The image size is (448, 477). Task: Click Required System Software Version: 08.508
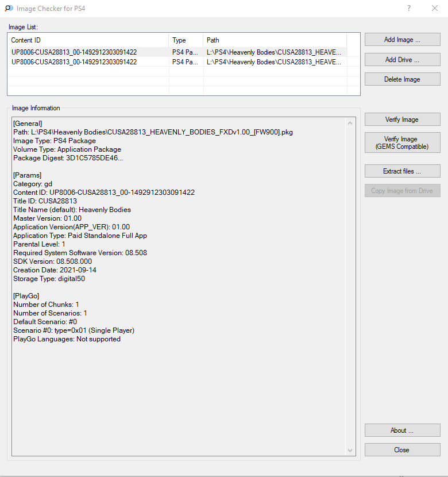pyautogui.click(x=80, y=252)
